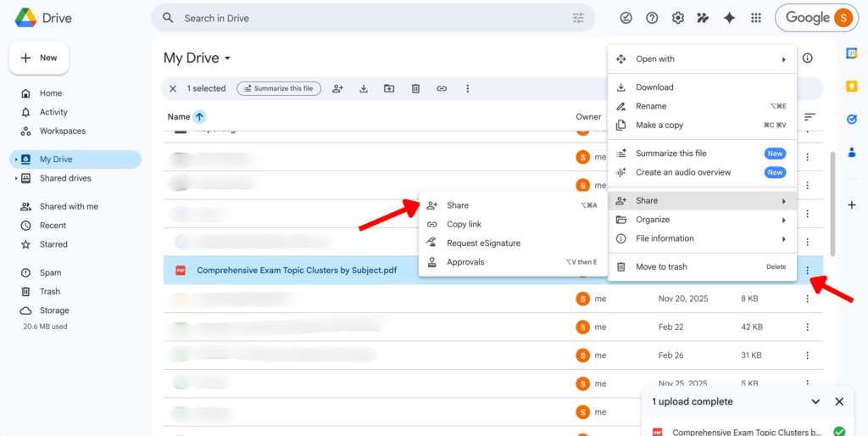Open the Settings gear icon

678,19
